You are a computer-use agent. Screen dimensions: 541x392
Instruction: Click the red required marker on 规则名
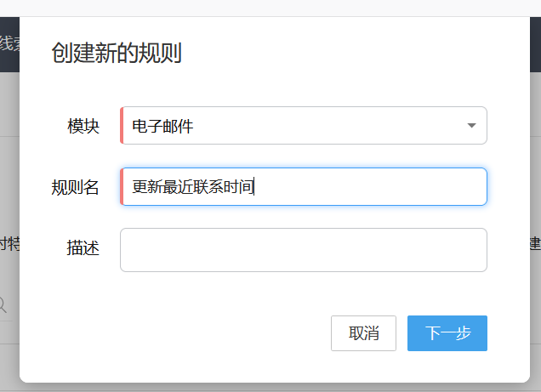122,186
